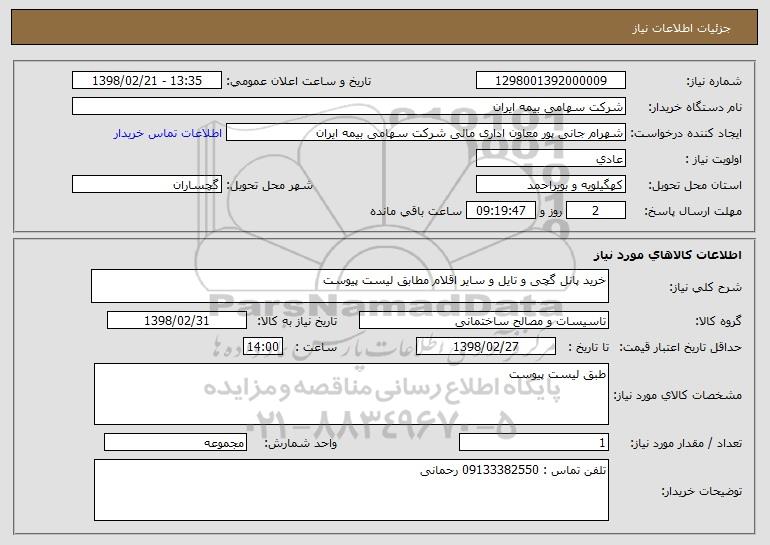The image size is (770, 545).
Task: Click the label واحد شمارش
Action: (x=301, y=443)
